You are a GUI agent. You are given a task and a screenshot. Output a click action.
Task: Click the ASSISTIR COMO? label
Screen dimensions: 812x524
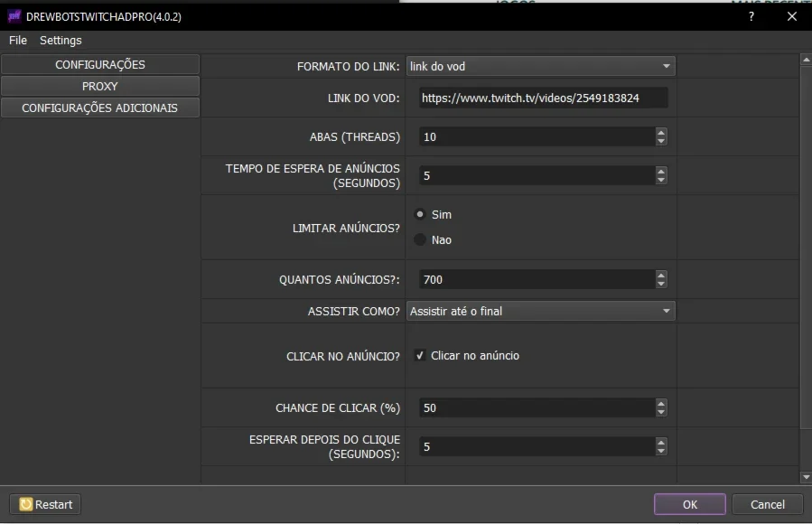pyautogui.click(x=354, y=311)
